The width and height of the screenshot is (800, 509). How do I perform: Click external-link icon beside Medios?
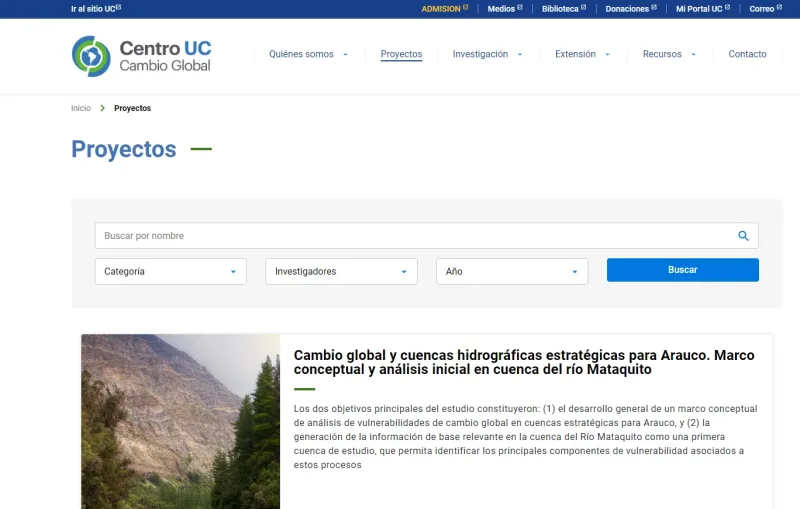520,7
